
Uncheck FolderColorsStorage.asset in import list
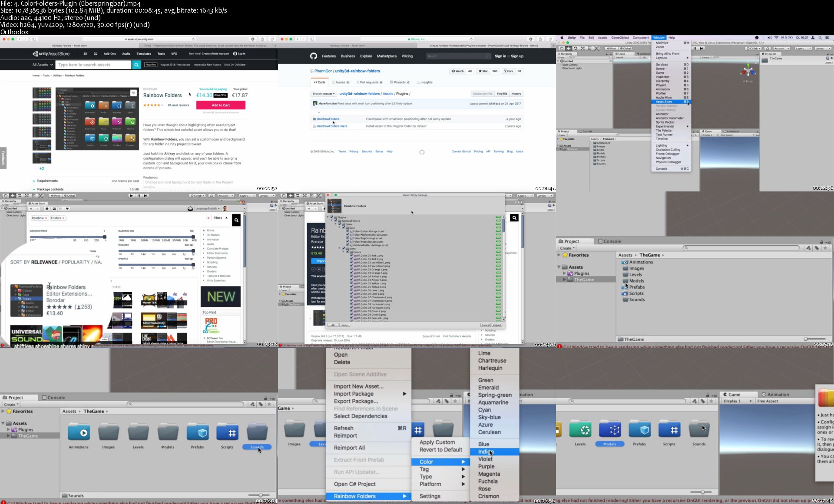347,231
